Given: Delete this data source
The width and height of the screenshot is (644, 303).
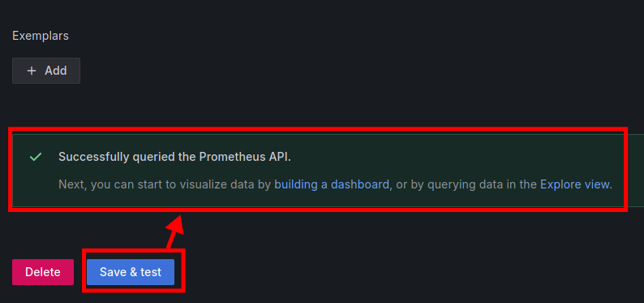Looking at the screenshot, I should [43, 272].
